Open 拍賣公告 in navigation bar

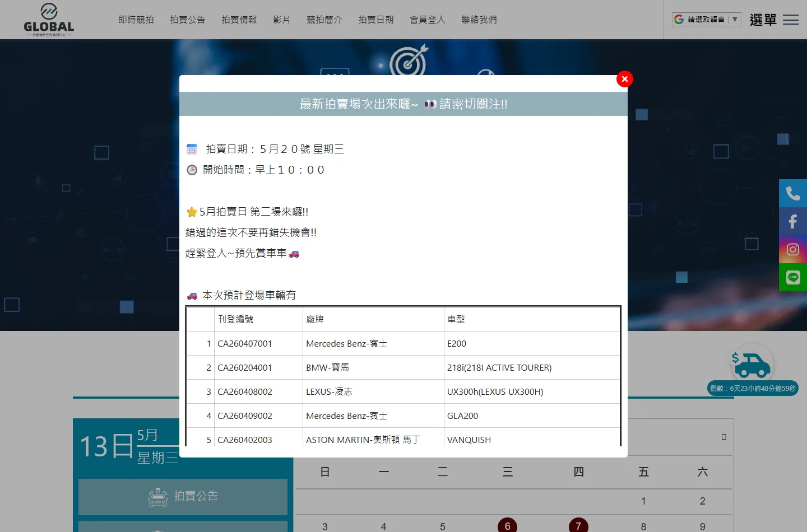[188, 20]
